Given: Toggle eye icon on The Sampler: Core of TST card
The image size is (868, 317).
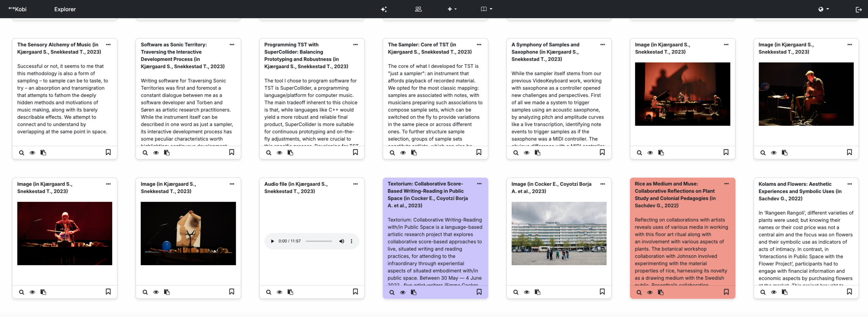Looking at the screenshot, I should [x=403, y=153].
